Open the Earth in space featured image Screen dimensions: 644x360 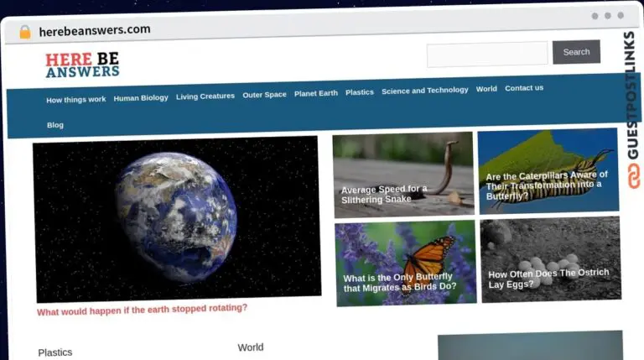(177, 220)
